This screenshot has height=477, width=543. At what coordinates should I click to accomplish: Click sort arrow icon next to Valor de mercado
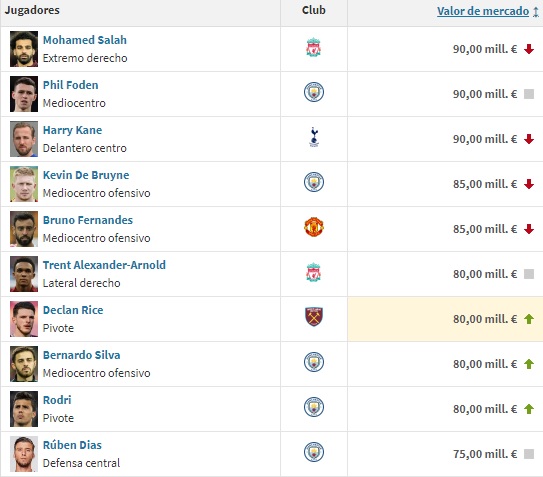[536, 12]
